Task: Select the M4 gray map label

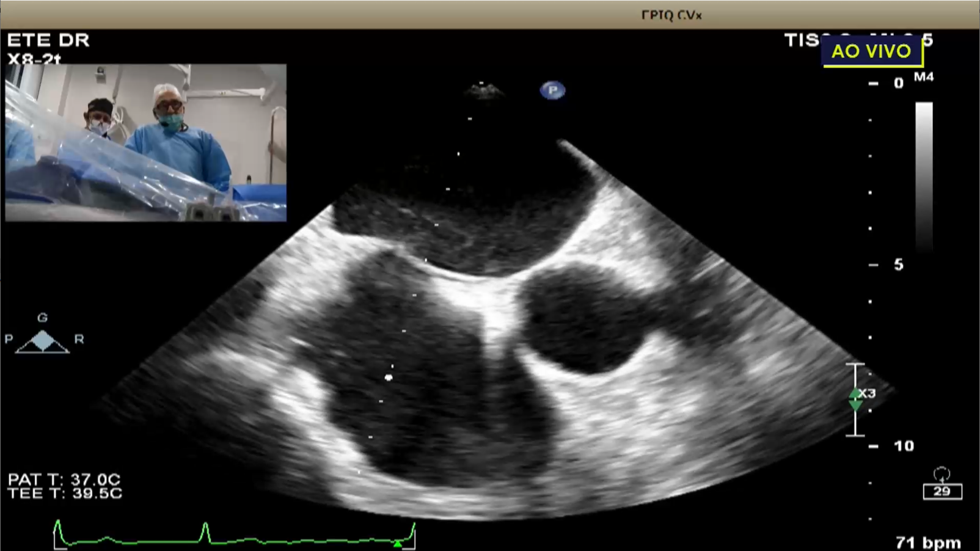Action: 923,77
